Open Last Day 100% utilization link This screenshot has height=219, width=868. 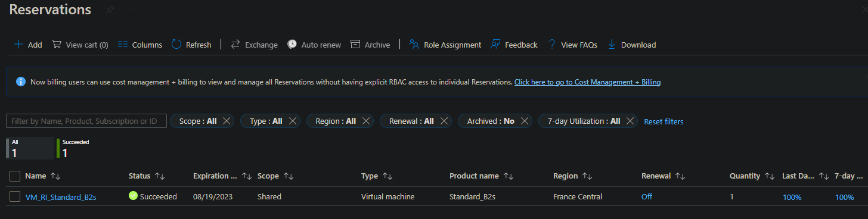(x=792, y=197)
